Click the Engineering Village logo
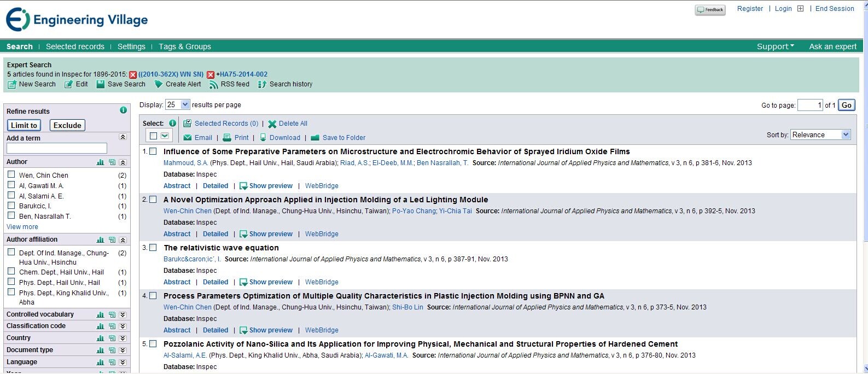The width and height of the screenshot is (868, 374). tap(77, 20)
